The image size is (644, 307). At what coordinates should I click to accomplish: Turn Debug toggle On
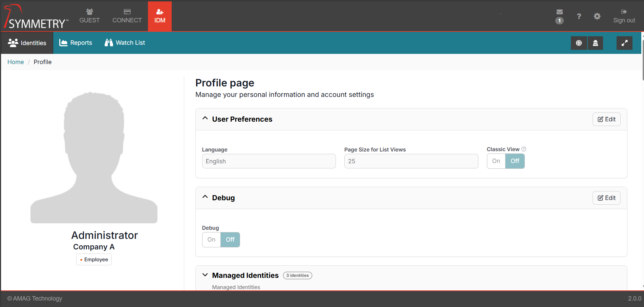(211, 240)
